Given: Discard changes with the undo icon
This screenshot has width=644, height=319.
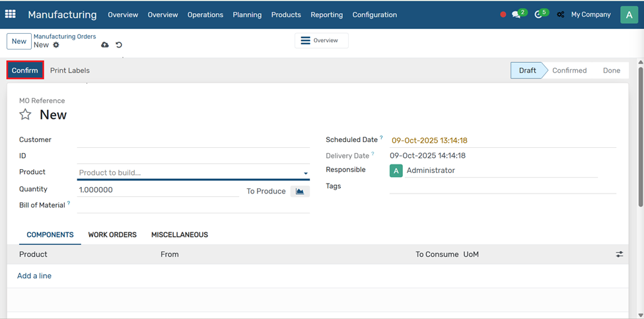Looking at the screenshot, I should click(x=119, y=45).
